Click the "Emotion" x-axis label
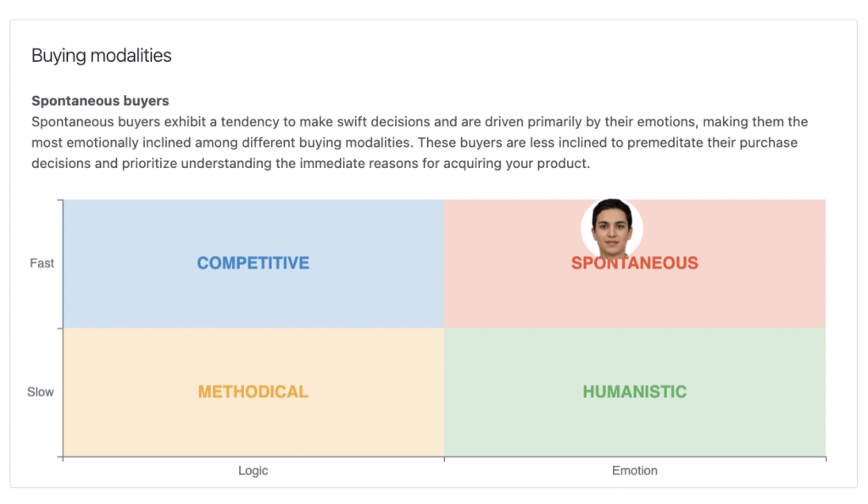The width and height of the screenshot is (868, 504). [x=634, y=471]
